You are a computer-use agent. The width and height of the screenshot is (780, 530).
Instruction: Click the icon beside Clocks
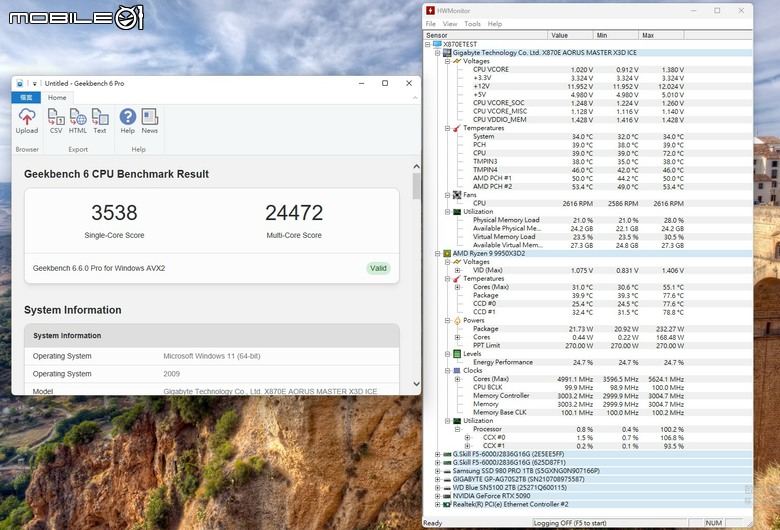tap(457, 371)
